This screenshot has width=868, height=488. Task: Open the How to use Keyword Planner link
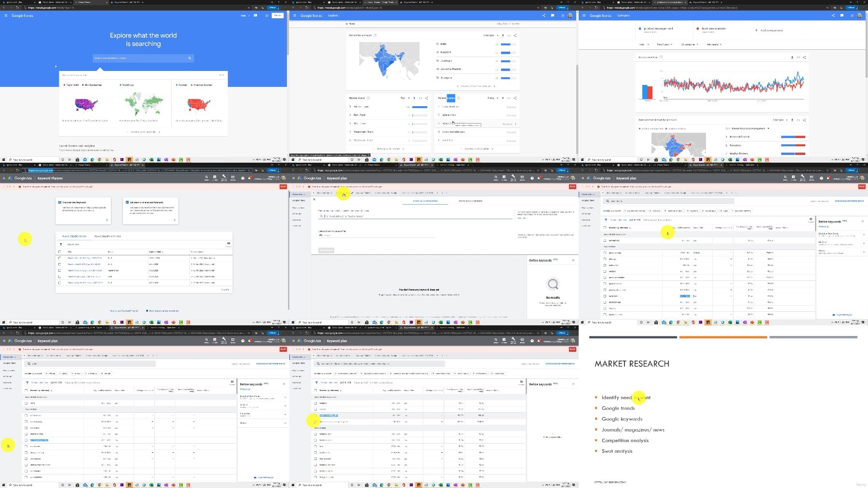124,311
